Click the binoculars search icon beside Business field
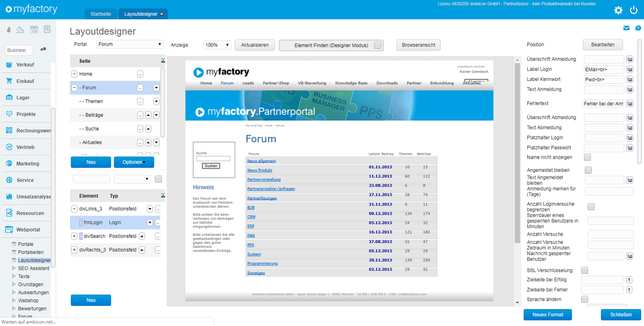Image resolution: width=644 pixels, height=326 pixels. pyautogui.click(x=43, y=49)
